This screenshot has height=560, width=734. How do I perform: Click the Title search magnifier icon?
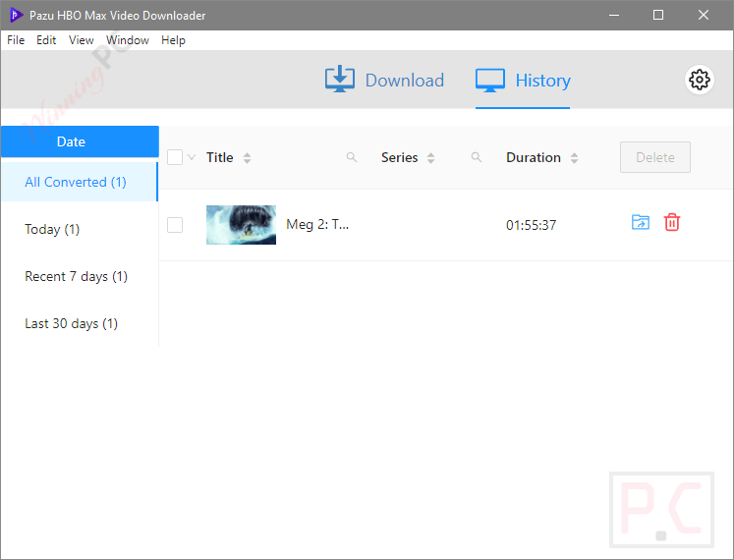pos(352,157)
